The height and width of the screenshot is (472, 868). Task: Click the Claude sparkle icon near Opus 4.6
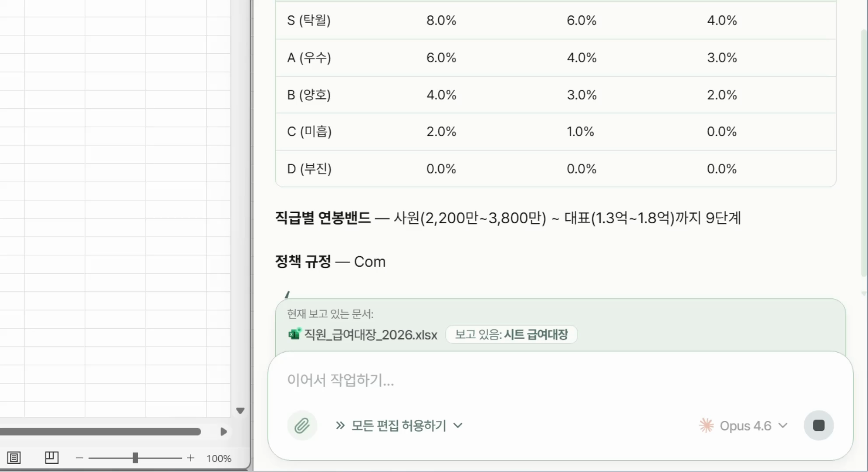pyautogui.click(x=706, y=425)
